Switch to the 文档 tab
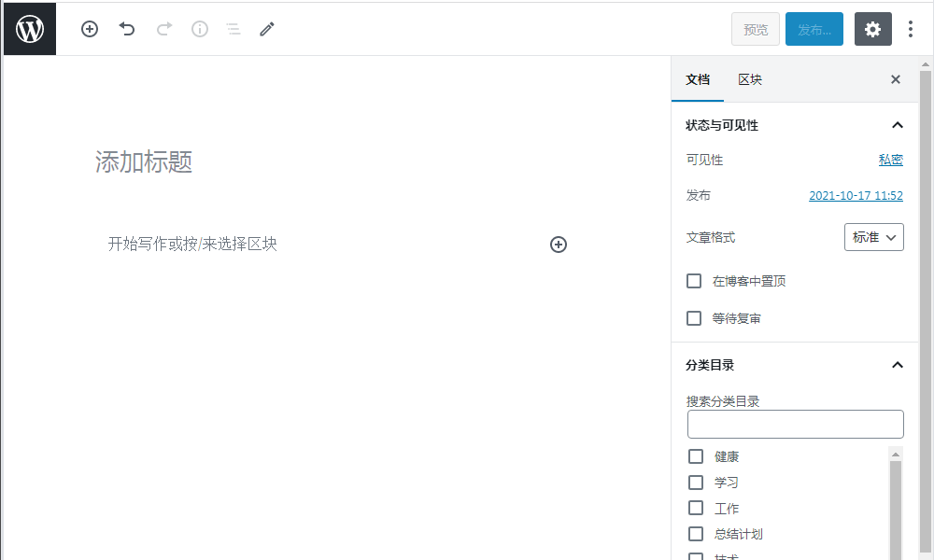 698,79
